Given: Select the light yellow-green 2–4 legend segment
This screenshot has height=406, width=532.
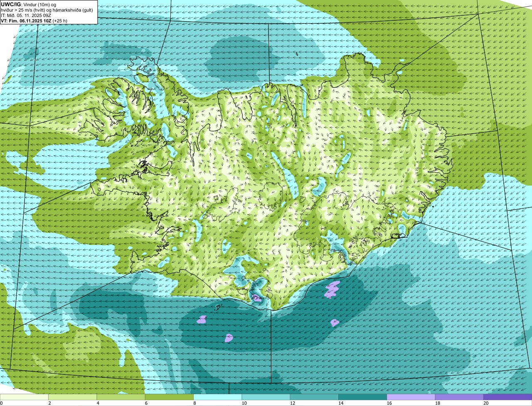Looking at the screenshot, I should click(x=72, y=397).
